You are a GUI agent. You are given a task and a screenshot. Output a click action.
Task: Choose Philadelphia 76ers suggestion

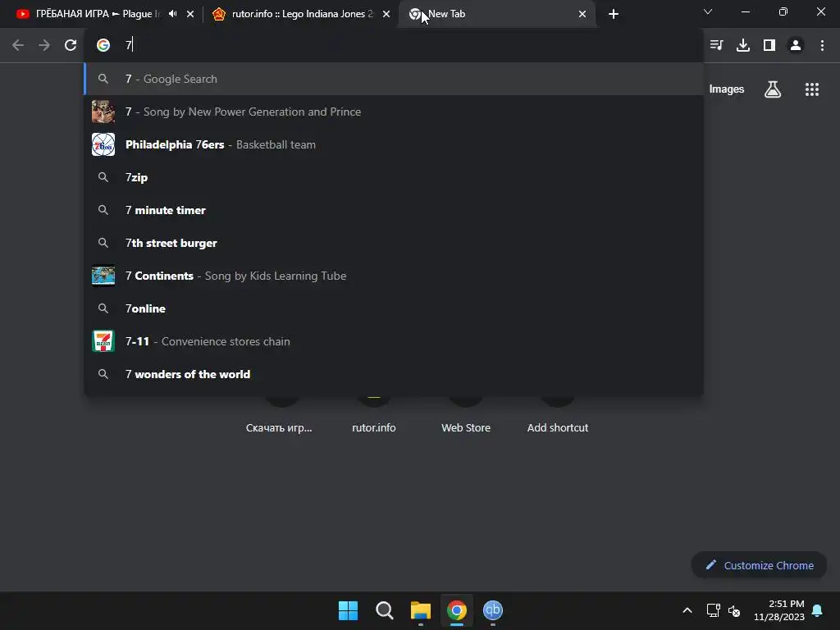[394, 144]
